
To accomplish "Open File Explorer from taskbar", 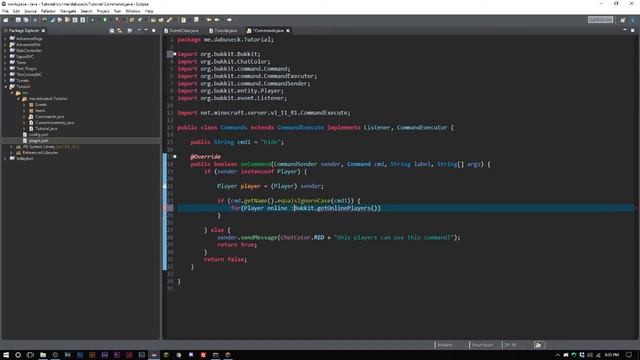I will coord(43,355).
